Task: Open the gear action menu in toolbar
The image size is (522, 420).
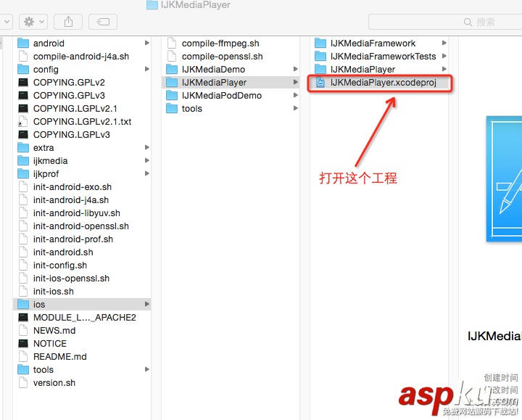Action: click(33, 22)
